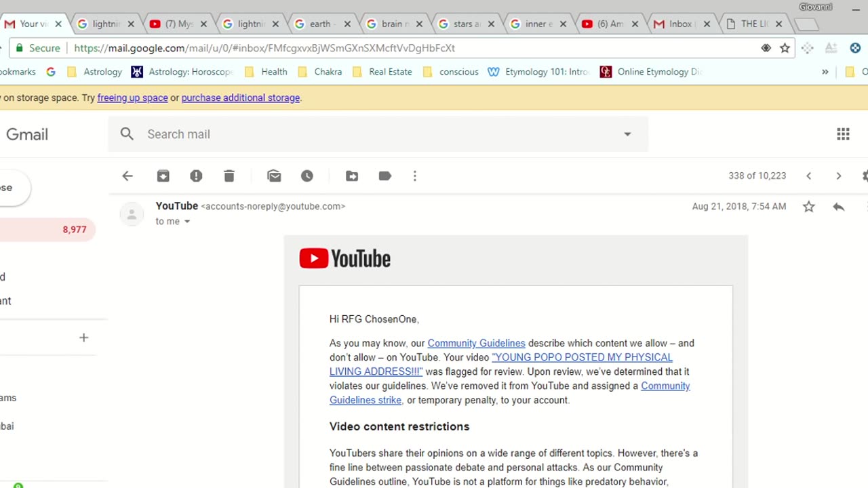Reply to the YouTube email

click(839, 207)
